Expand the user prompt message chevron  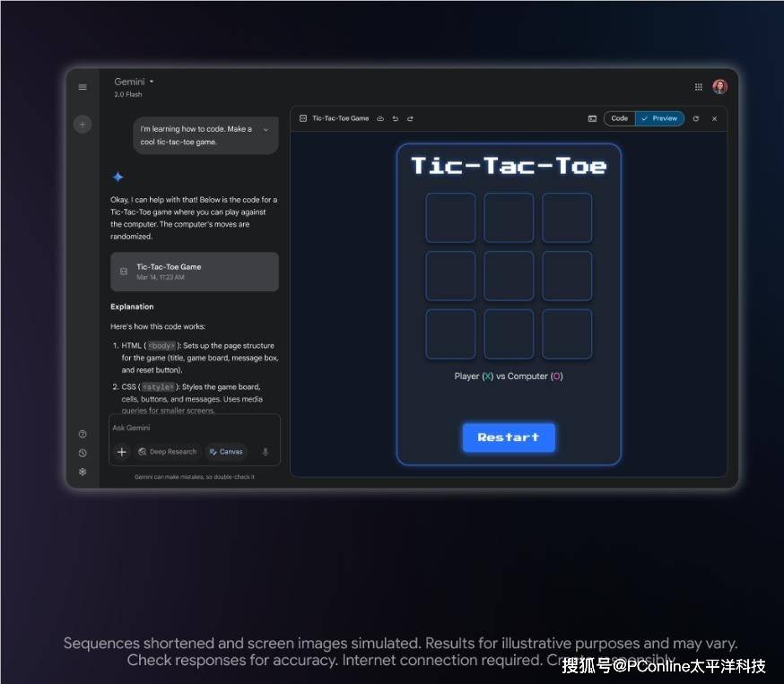coord(266,130)
